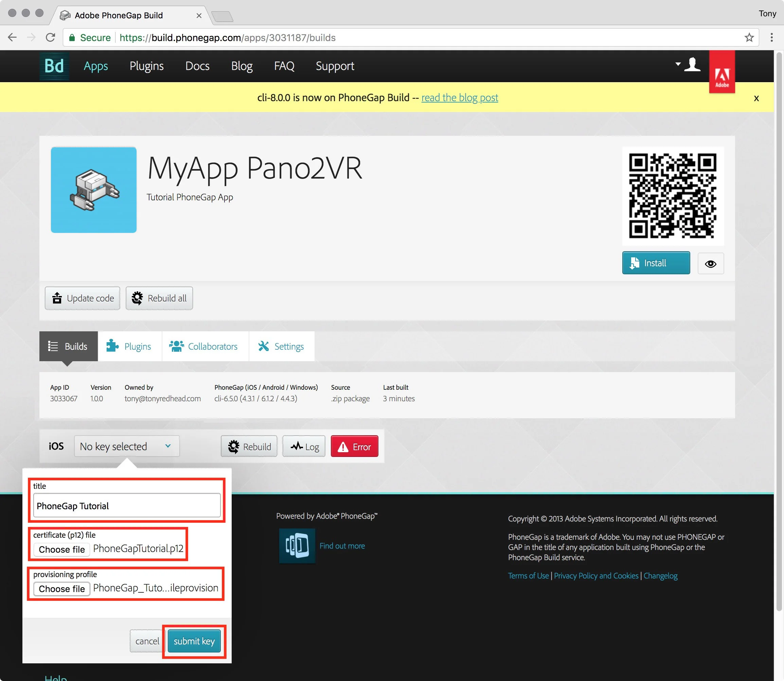This screenshot has height=681, width=784.
Task: Click the PhoneGapTutorial.p12 file name
Action: (138, 548)
